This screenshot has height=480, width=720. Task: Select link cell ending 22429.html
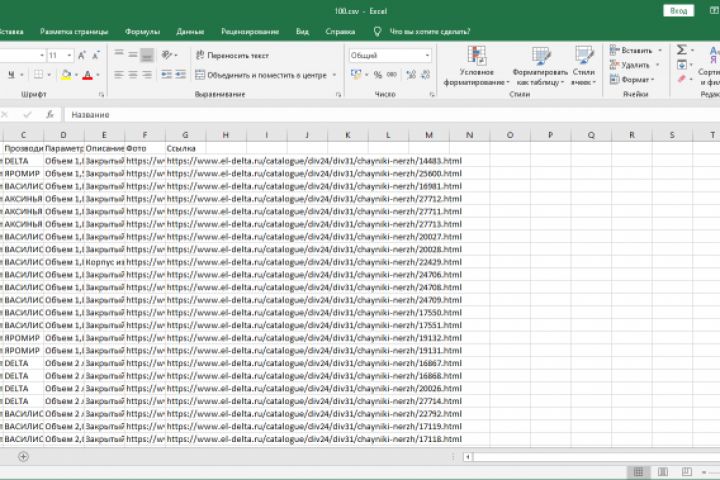click(314, 262)
